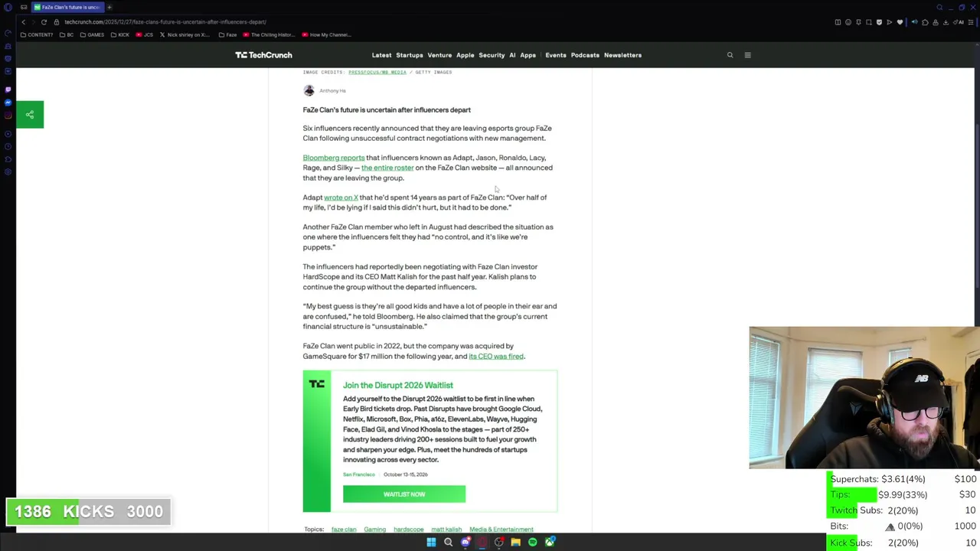
Task: Open the Faze bookmarks folder
Action: tap(227, 34)
